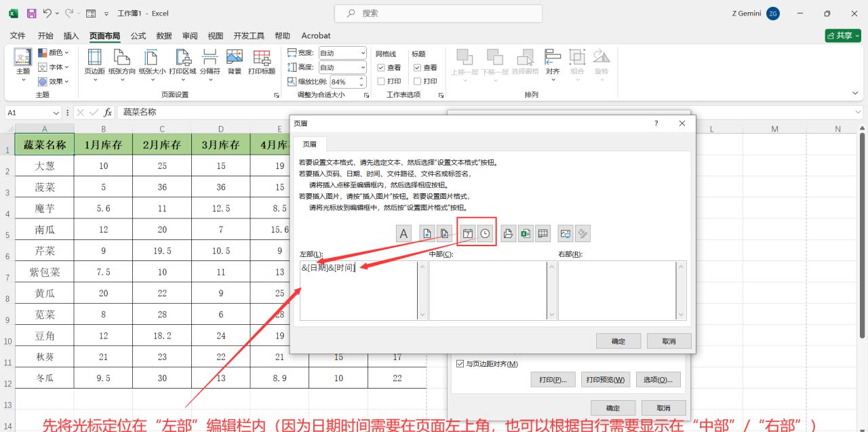Collapse the ribbon with the chevron
868x432 pixels.
pos(854,92)
